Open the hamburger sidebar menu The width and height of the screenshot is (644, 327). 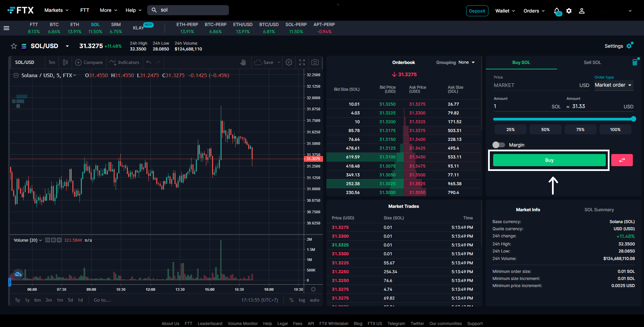coord(6,28)
